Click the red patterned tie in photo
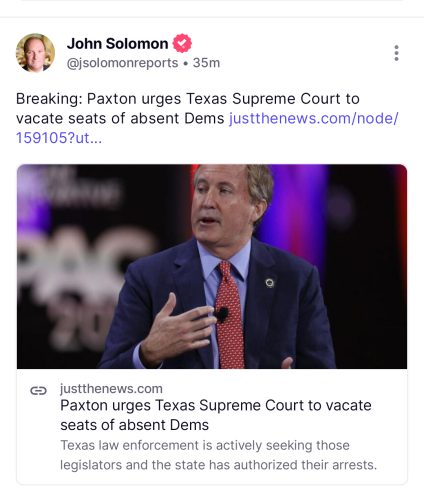This screenshot has height=500, width=424. pyautogui.click(x=229, y=315)
